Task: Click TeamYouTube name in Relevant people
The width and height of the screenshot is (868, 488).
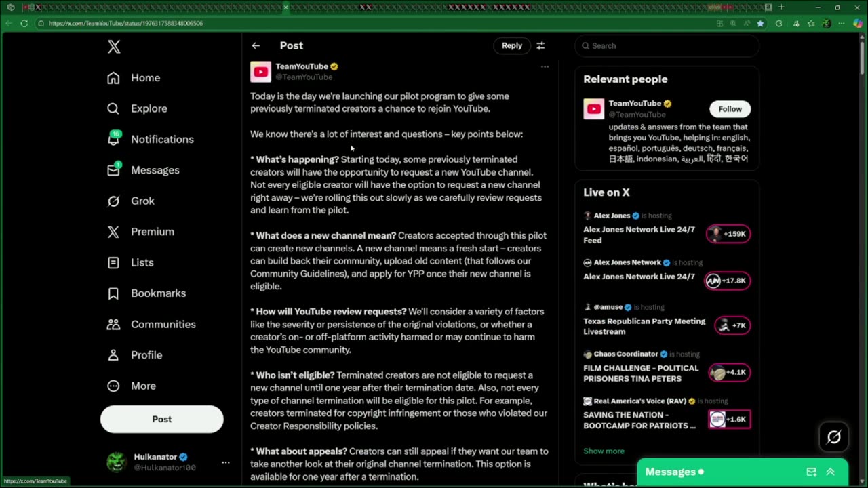Action: point(635,104)
